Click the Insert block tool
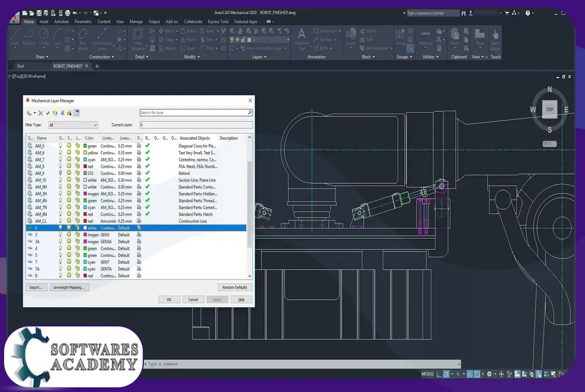 click(350, 37)
